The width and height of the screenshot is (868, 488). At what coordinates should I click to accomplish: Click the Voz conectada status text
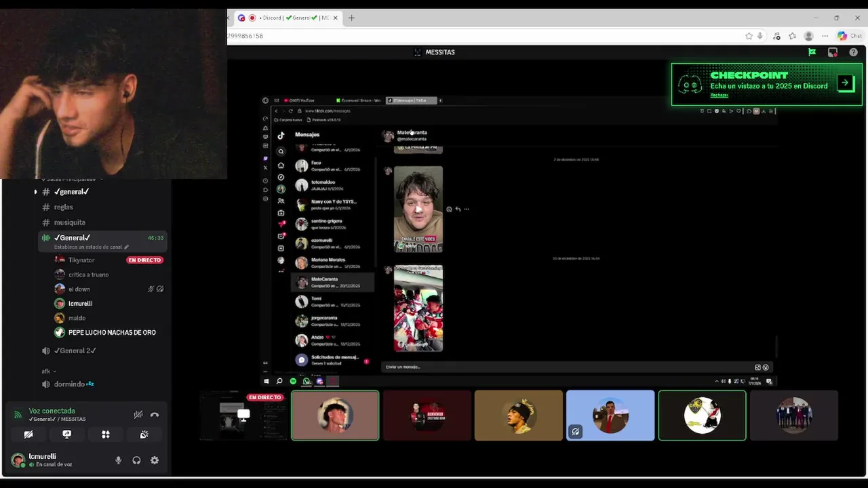[52, 411]
